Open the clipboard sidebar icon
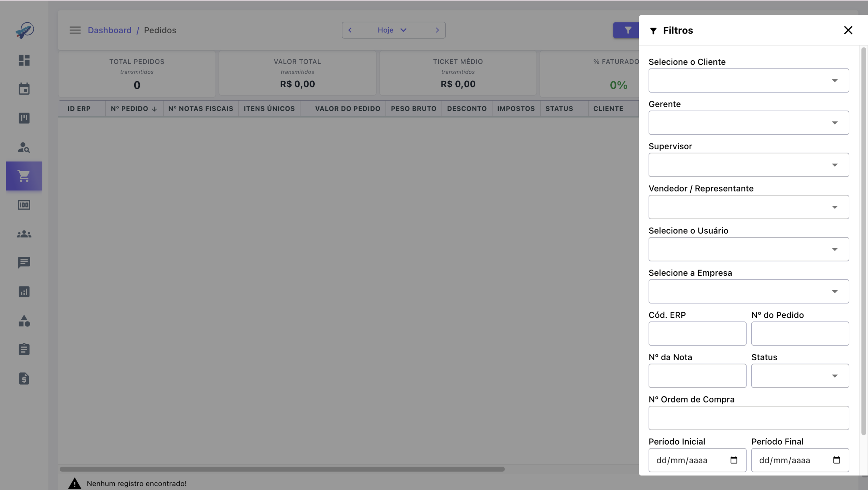 point(24,349)
